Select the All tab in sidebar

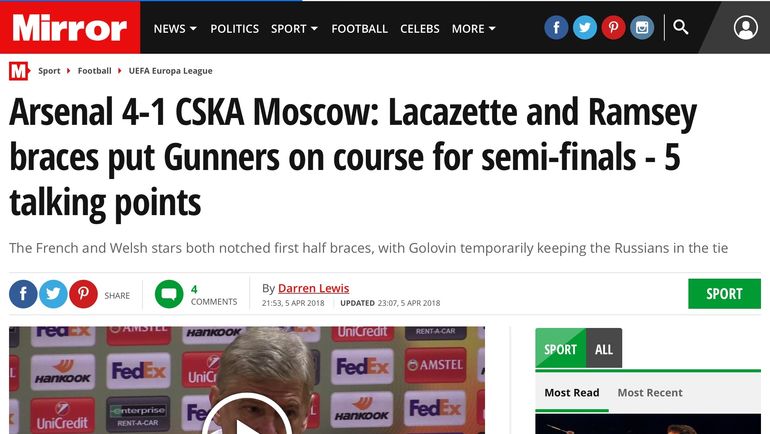(x=604, y=349)
